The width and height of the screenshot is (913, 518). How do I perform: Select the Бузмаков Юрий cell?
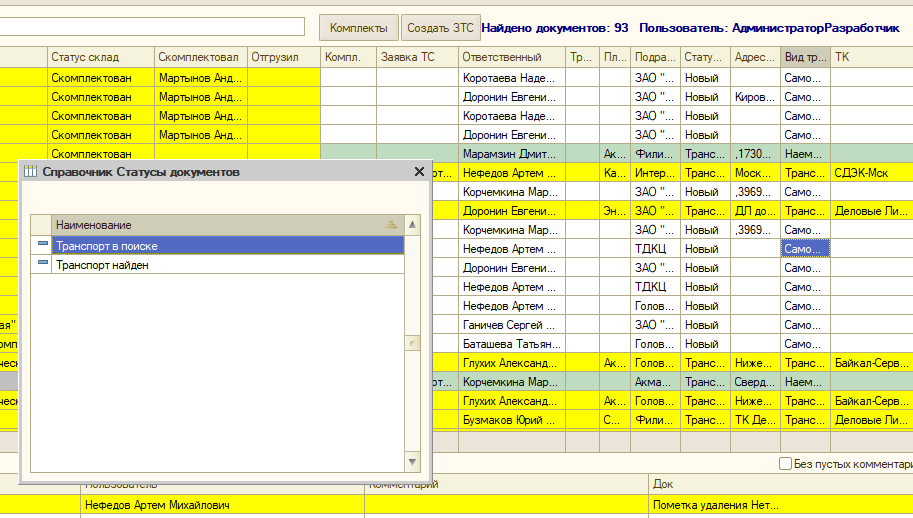(512, 420)
